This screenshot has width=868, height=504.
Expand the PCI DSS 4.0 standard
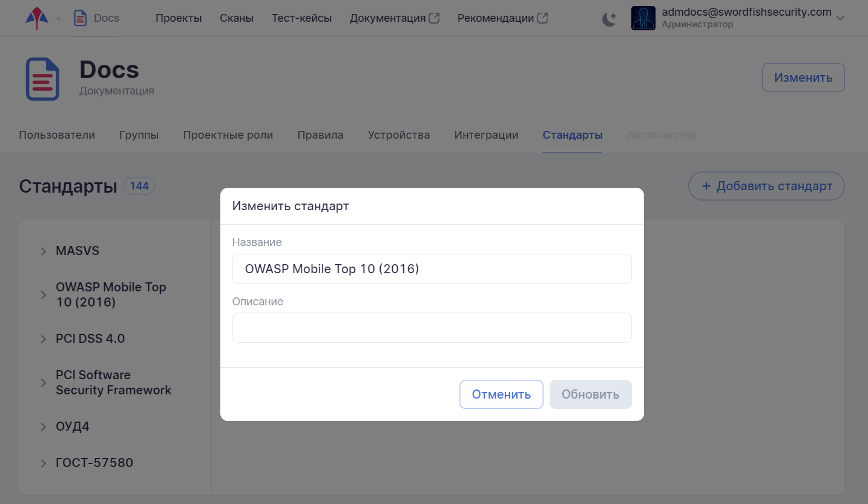43,339
